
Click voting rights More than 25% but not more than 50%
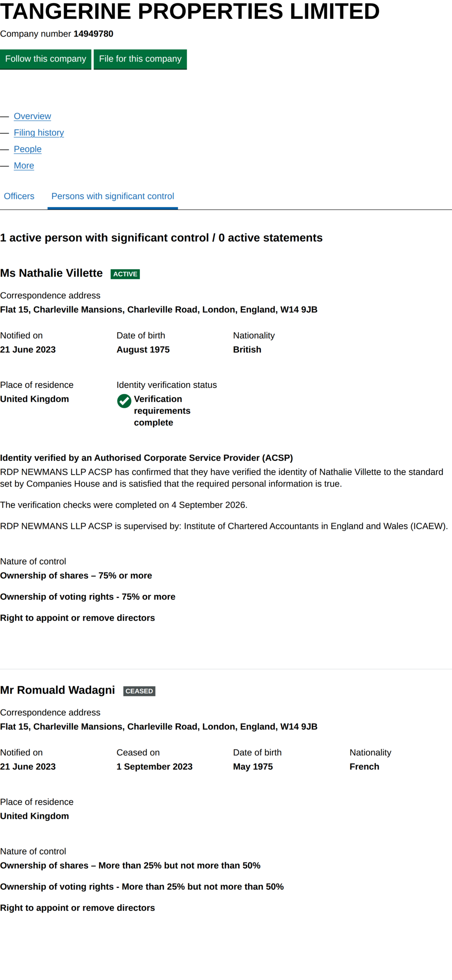click(x=142, y=886)
